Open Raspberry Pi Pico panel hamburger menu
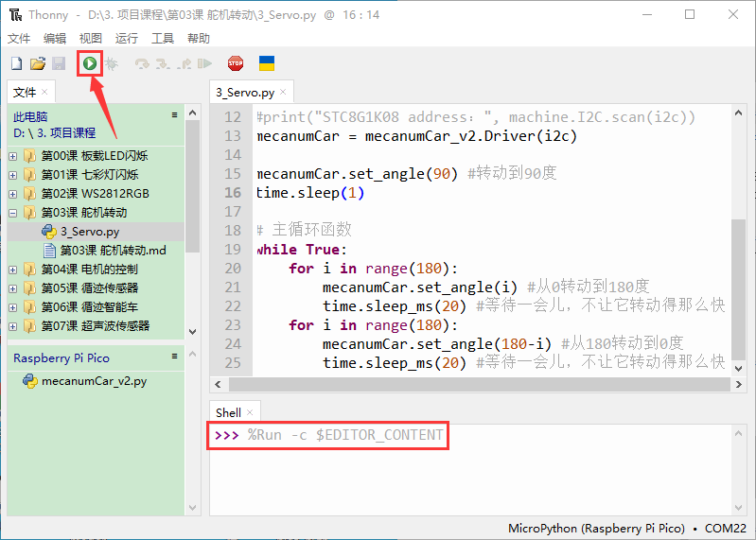Viewport: 756px width, 540px height. pos(174,357)
